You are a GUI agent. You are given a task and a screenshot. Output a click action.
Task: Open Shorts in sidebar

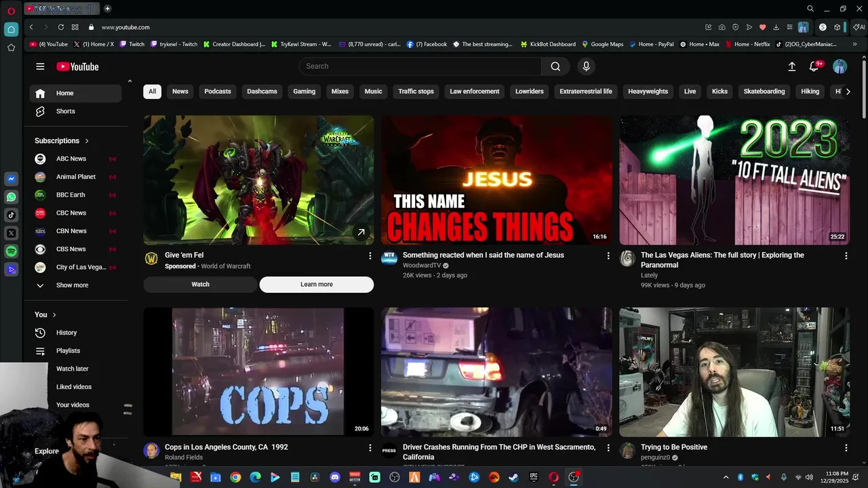(75, 111)
